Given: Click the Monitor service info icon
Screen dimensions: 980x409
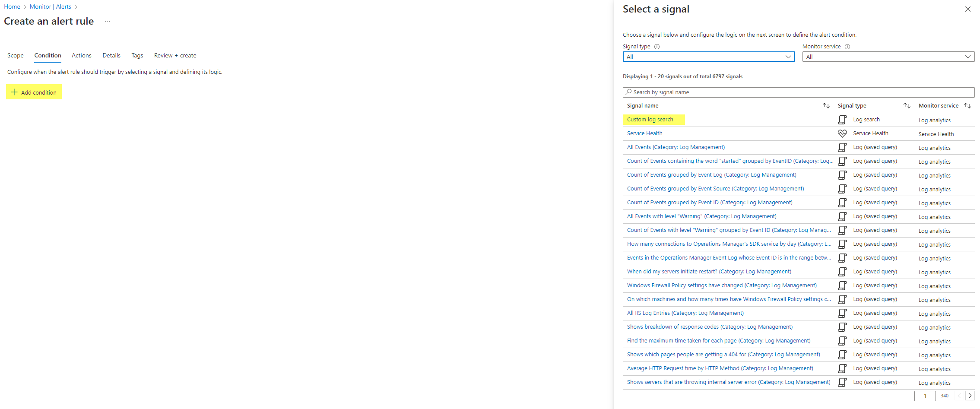Looking at the screenshot, I should pyautogui.click(x=847, y=47).
